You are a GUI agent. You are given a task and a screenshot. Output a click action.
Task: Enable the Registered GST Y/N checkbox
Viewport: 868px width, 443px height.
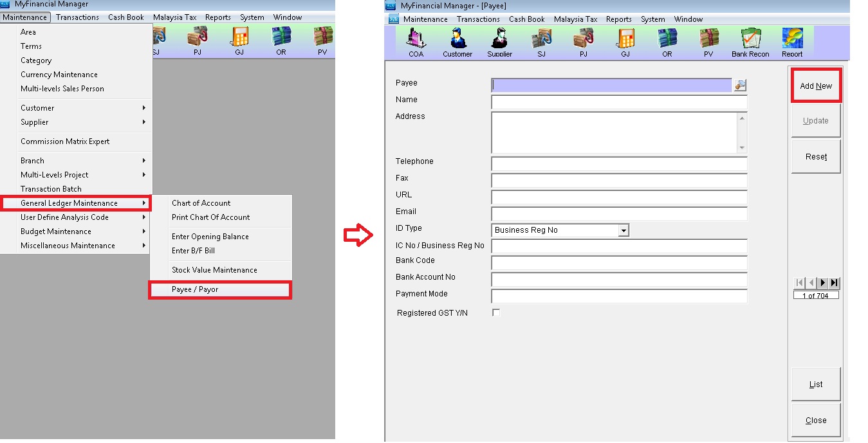click(x=495, y=312)
